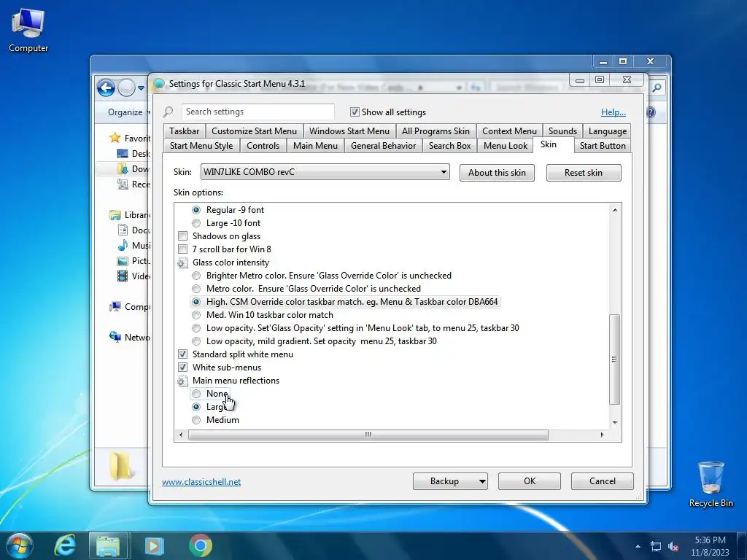
Task: Click the Search settings input field
Action: [x=258, y=112]
